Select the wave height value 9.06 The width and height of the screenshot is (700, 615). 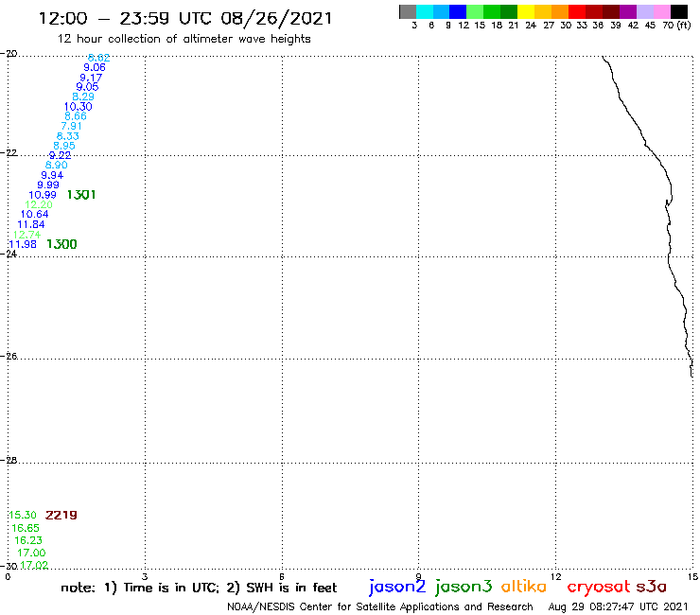click(95, 67)
